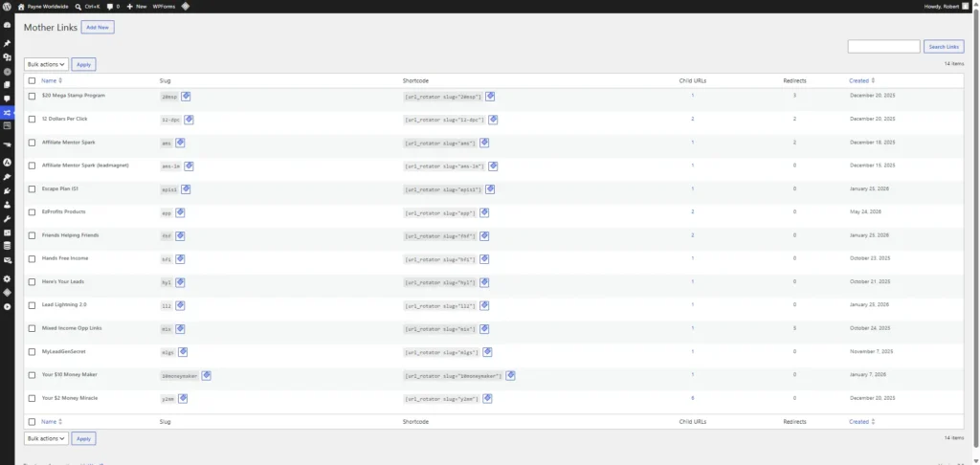Sort by Created in the table footer

(x=861, y=422)
